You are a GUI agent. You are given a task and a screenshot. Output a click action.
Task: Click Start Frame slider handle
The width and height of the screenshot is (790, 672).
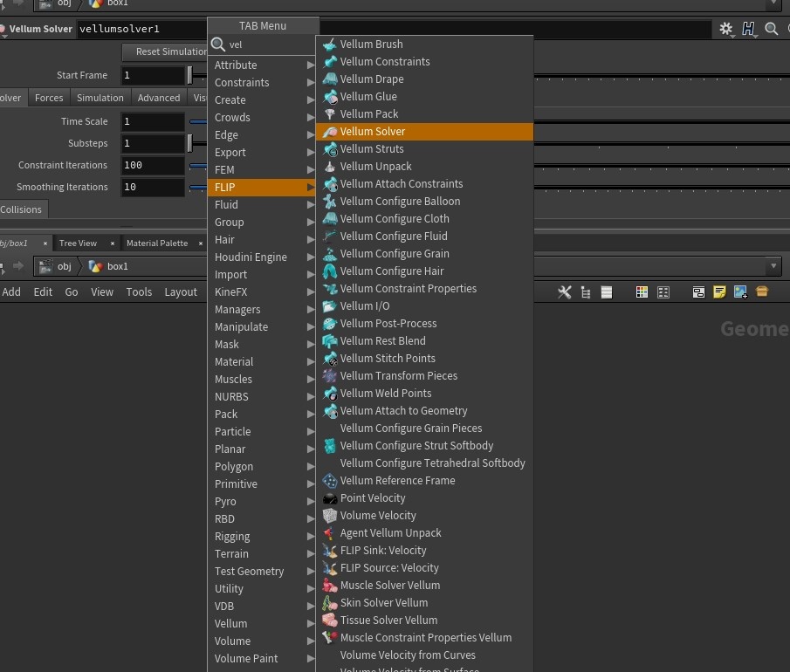(x=190, y=76)
